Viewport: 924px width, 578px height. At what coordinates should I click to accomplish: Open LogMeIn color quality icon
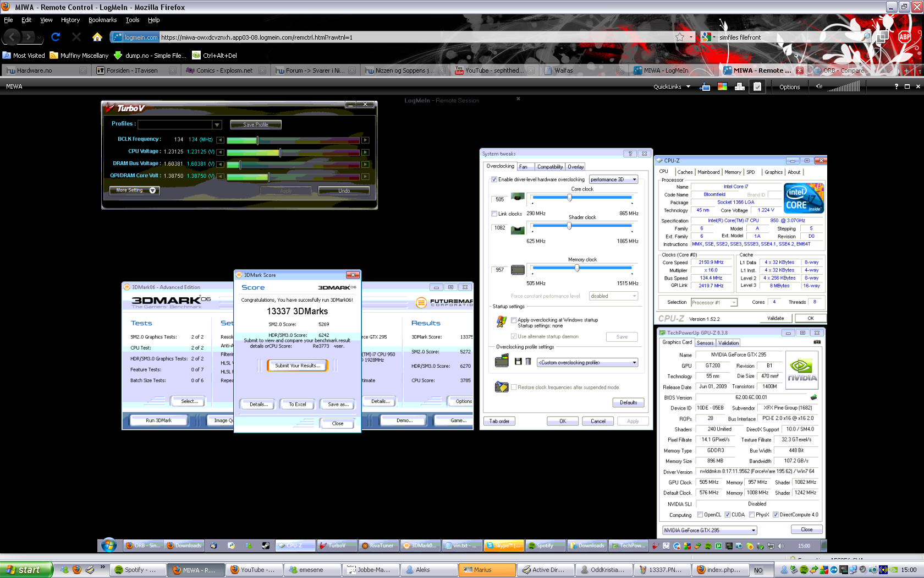tap(722, 86)
